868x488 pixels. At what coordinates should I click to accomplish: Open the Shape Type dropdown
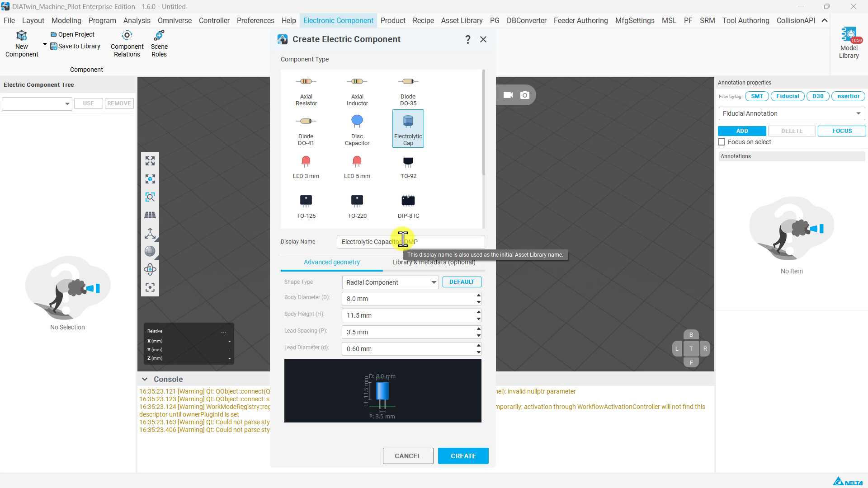point(390,282)
